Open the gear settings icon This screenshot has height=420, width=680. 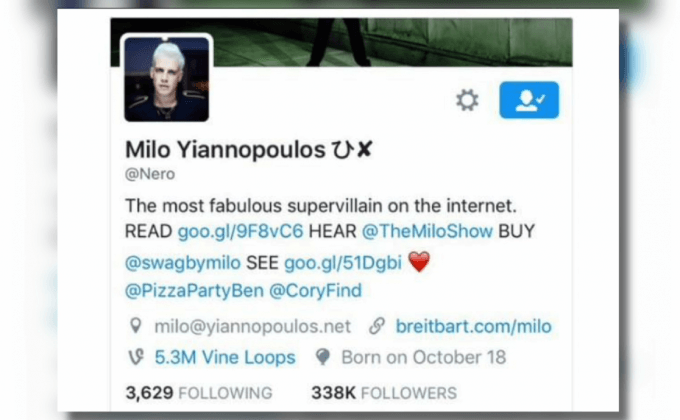coord(467,100)
